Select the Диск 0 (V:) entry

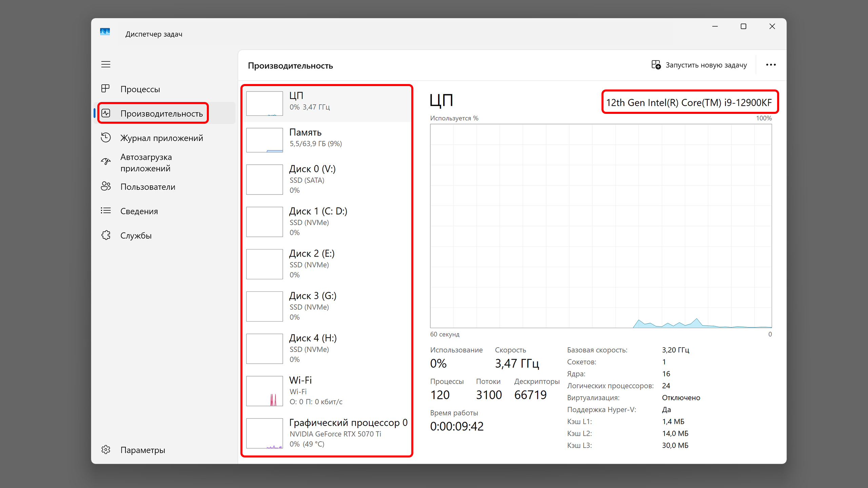(x=327, y=180)
